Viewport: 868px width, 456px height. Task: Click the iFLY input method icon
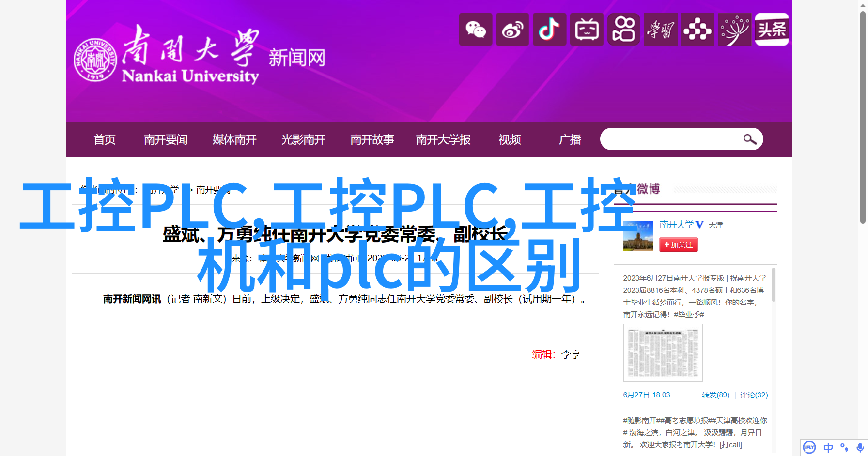click(809, 447)
